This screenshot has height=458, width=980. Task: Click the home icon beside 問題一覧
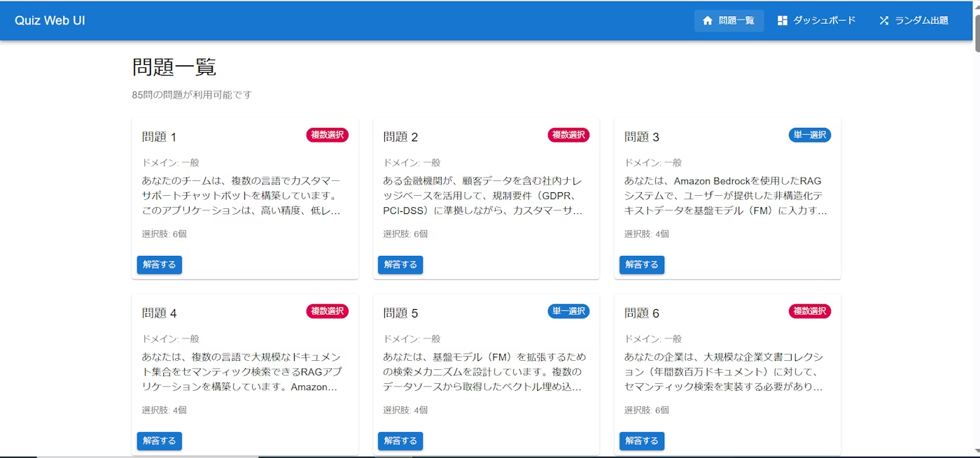tap(708, 21)
